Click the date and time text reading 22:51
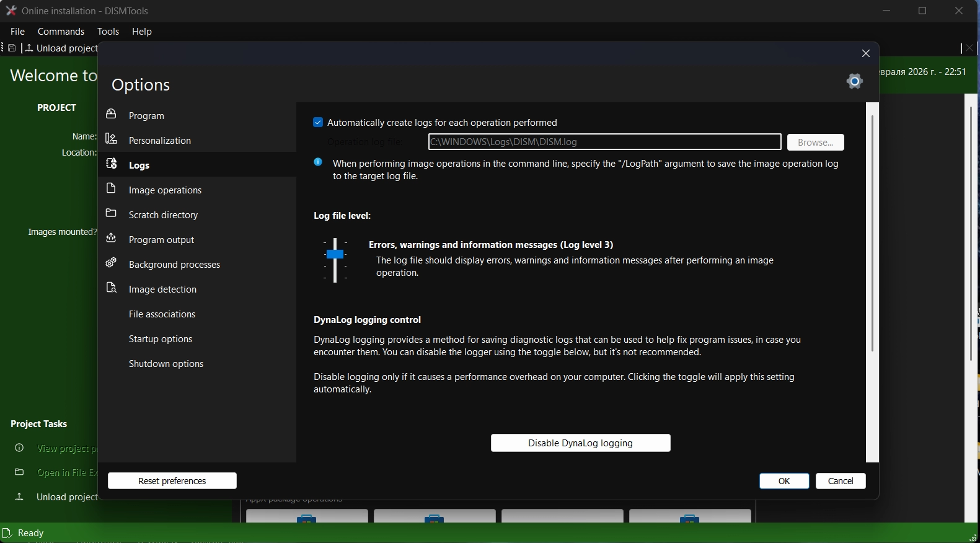Viewport: 980px width, 543px height. pos(923,72)
